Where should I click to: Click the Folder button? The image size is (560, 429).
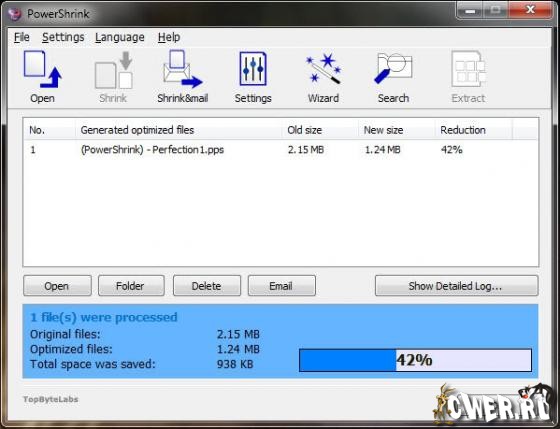(x=131, y=285)
